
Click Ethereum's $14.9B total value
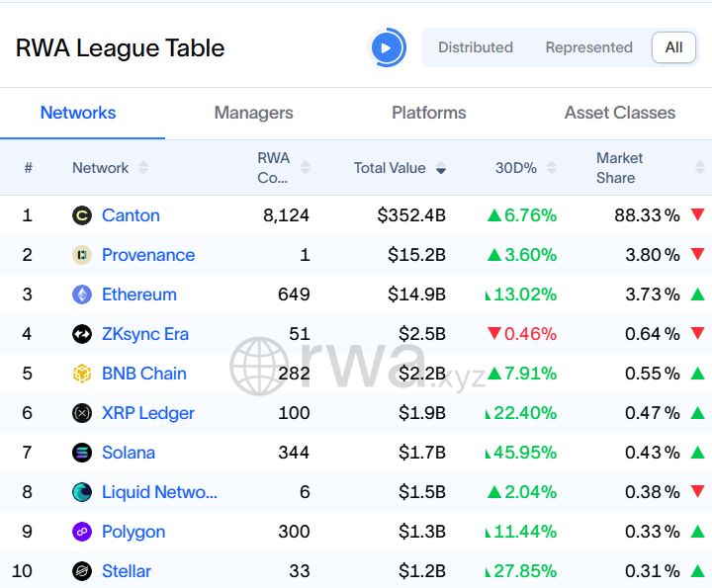417,294
